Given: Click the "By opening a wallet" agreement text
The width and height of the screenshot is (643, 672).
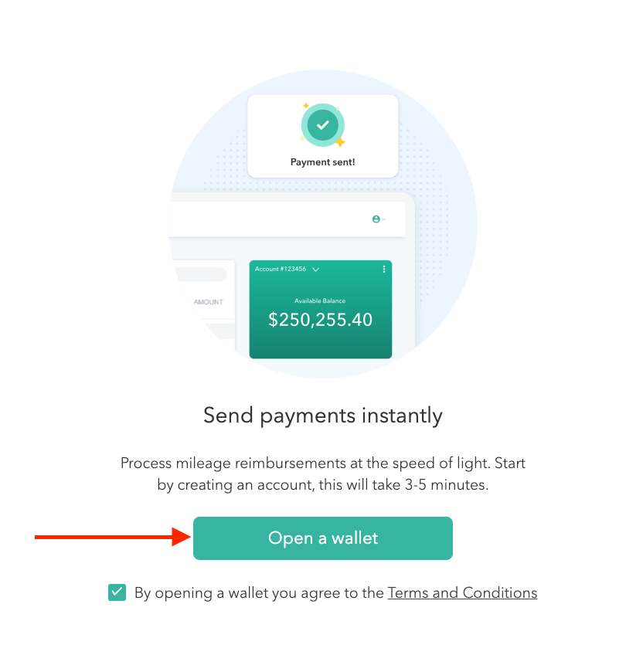Looking at the screenshot, I should coord(259,592).
